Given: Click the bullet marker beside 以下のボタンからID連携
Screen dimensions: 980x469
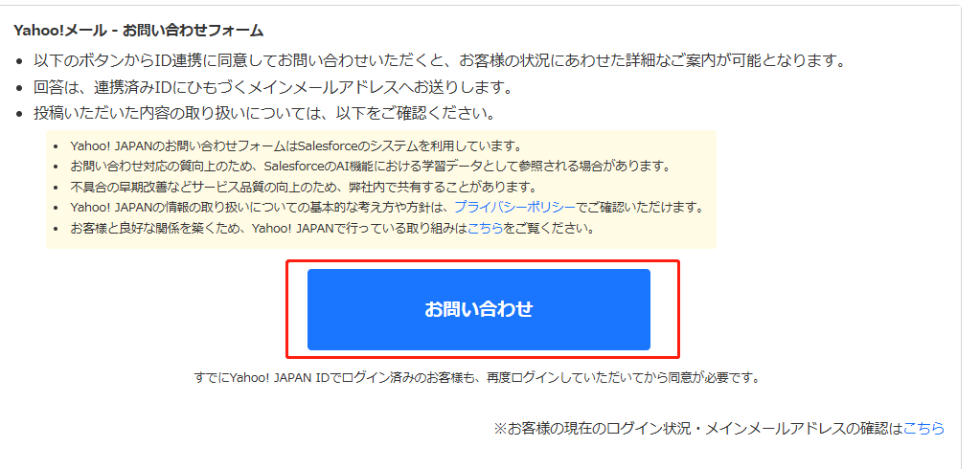Looking at the screenshot, I should [x=20, y=62].
